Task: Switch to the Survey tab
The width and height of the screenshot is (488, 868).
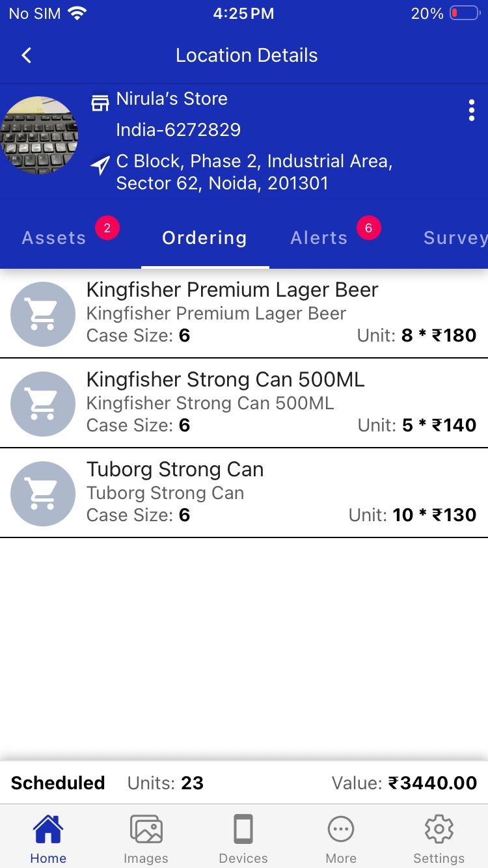Action: tap(455, 238)
